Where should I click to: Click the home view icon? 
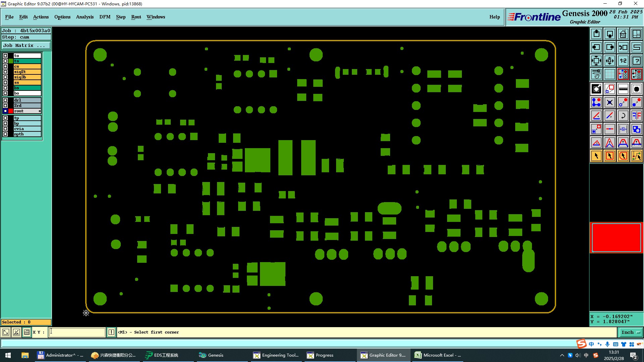pos(623,34)
